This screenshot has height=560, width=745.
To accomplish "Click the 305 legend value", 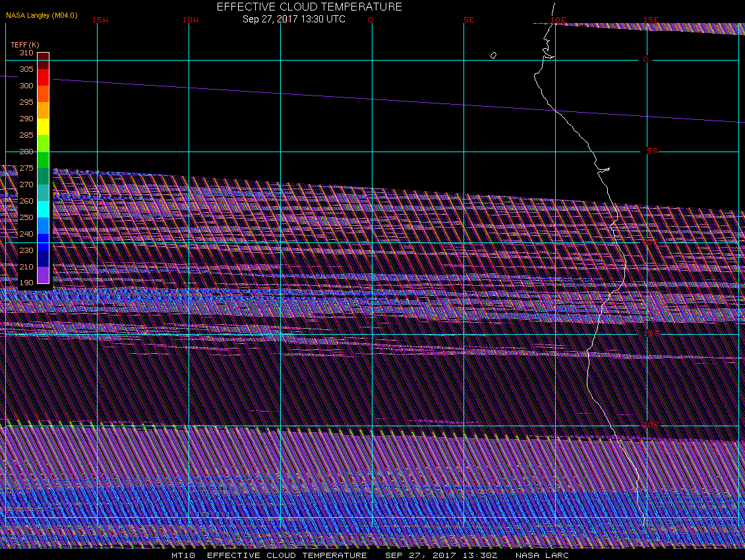I will tap(26, 69).
